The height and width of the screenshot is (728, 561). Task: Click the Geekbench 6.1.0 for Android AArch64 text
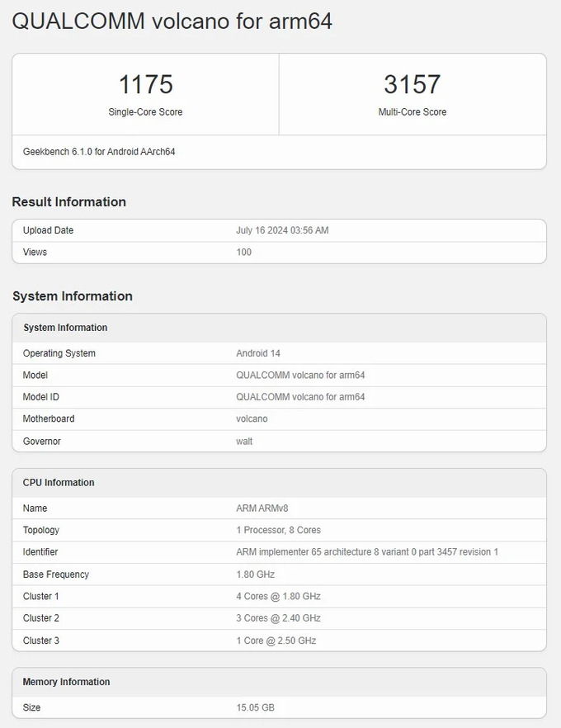99,151
